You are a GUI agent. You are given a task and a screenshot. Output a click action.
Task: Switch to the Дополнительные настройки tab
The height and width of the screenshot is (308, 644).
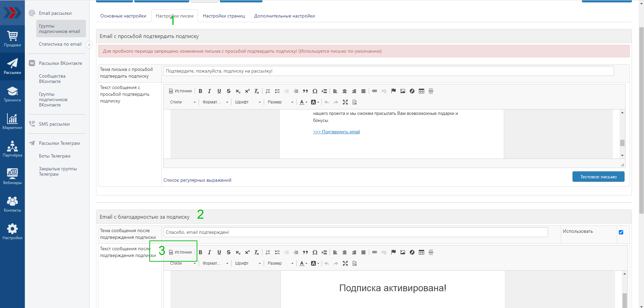point(284,16)
